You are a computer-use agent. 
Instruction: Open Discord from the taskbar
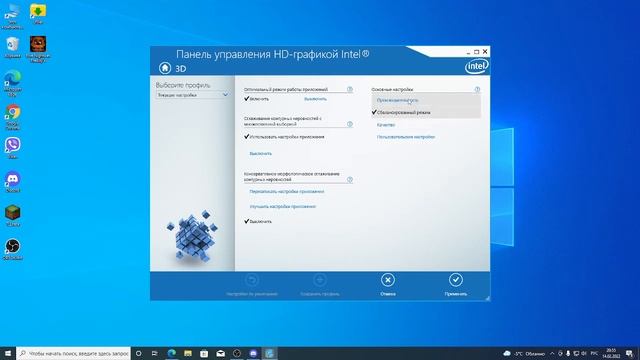click(253, 353)
